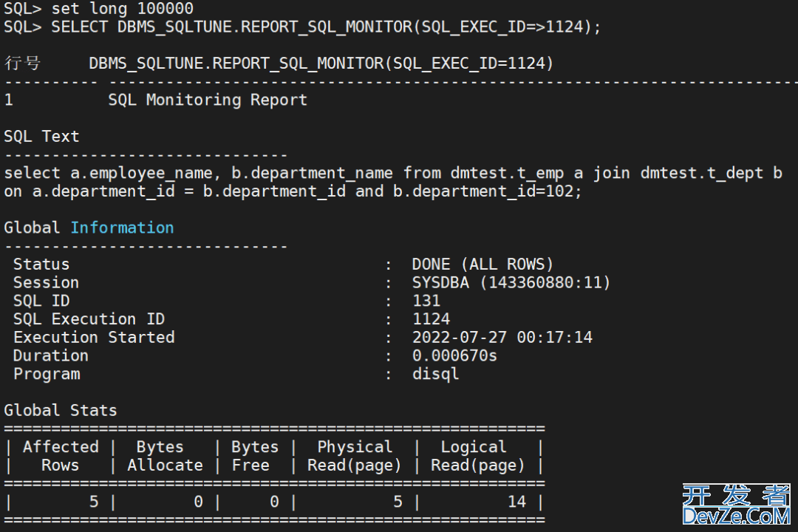Click the 行号 column header

tap(22, 63)
